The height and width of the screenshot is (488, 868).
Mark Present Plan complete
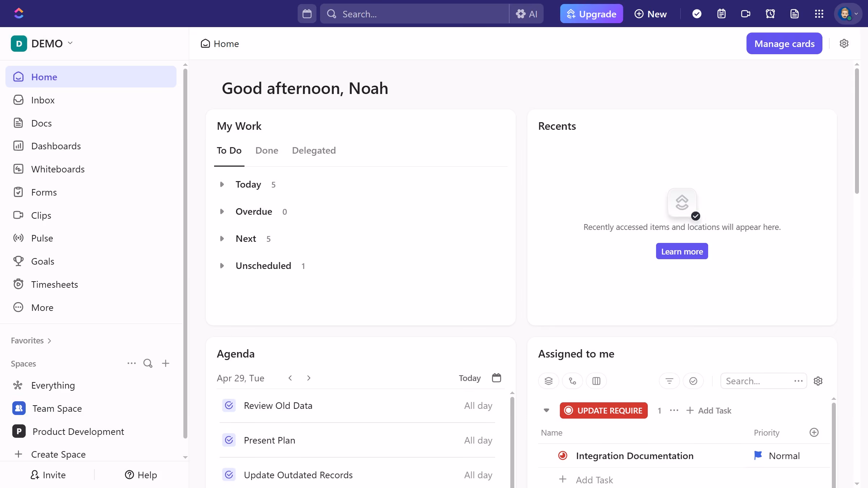(229, 440)
